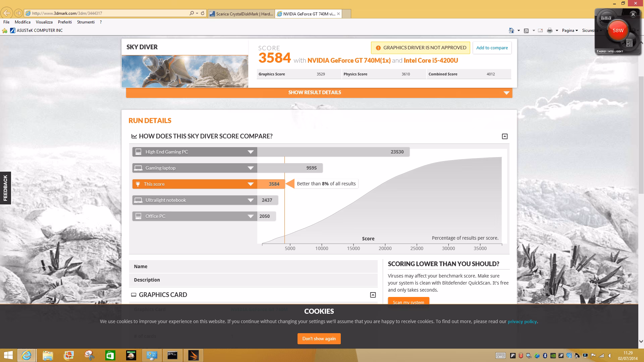
Task: Click the checklist icon in Energy Intelligent widget
Action: [629, 43]
